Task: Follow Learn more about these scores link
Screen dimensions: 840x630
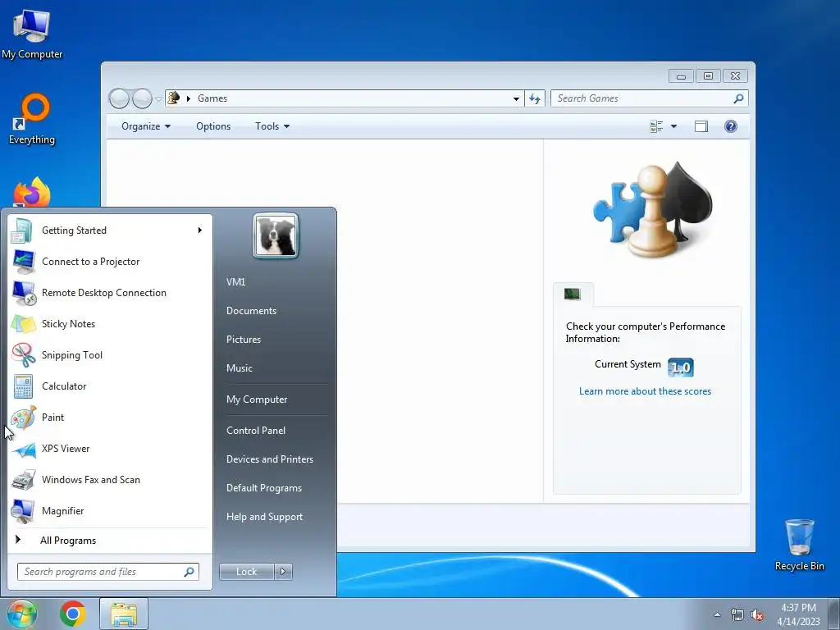Action: pos(645,391)
